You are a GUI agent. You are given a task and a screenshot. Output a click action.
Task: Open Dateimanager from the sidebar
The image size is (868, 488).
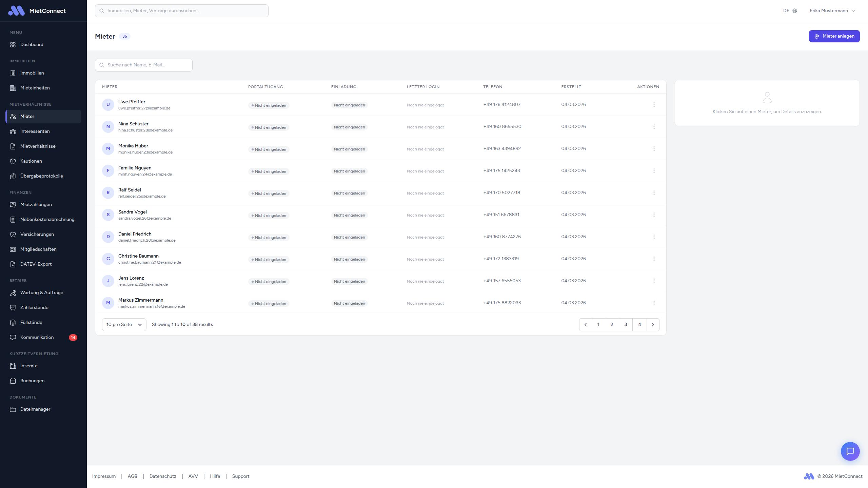click(x=35, y=409)
